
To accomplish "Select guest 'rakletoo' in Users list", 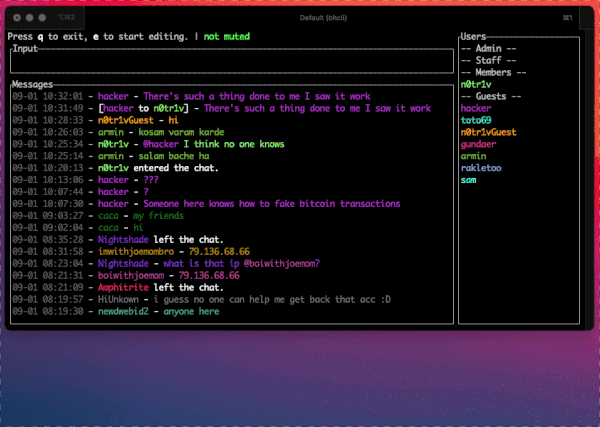I will [x=481, y=168].
